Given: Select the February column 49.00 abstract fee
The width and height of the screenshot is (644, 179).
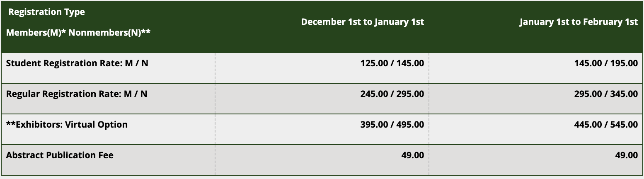Looking at the screenshot, I should click(x=626, y=155).
